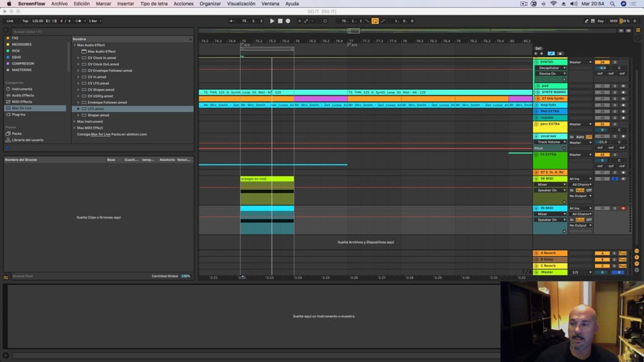Open the volume status menu
This screenshot has height=362, width=644.
(x=574, y=4)
